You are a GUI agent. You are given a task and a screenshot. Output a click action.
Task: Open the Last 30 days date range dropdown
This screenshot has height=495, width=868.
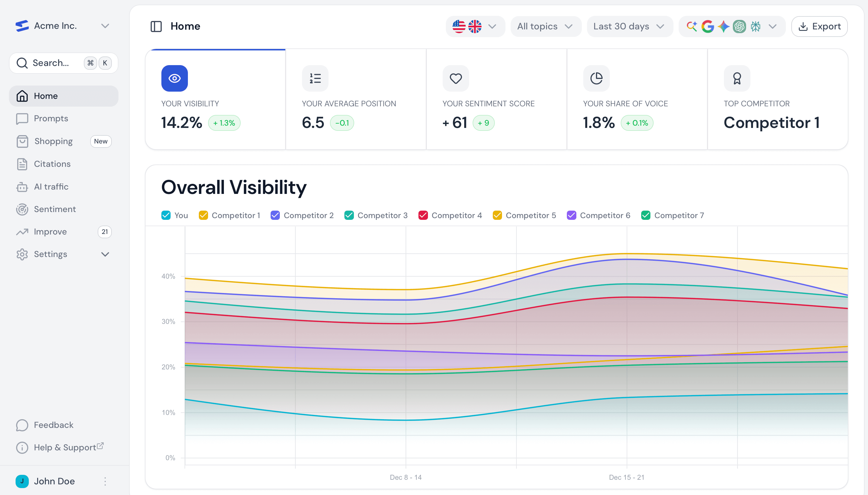629,26
